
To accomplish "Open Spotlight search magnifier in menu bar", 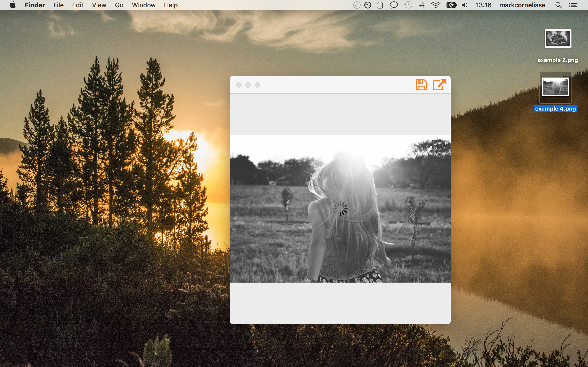I will coord(558,5).
